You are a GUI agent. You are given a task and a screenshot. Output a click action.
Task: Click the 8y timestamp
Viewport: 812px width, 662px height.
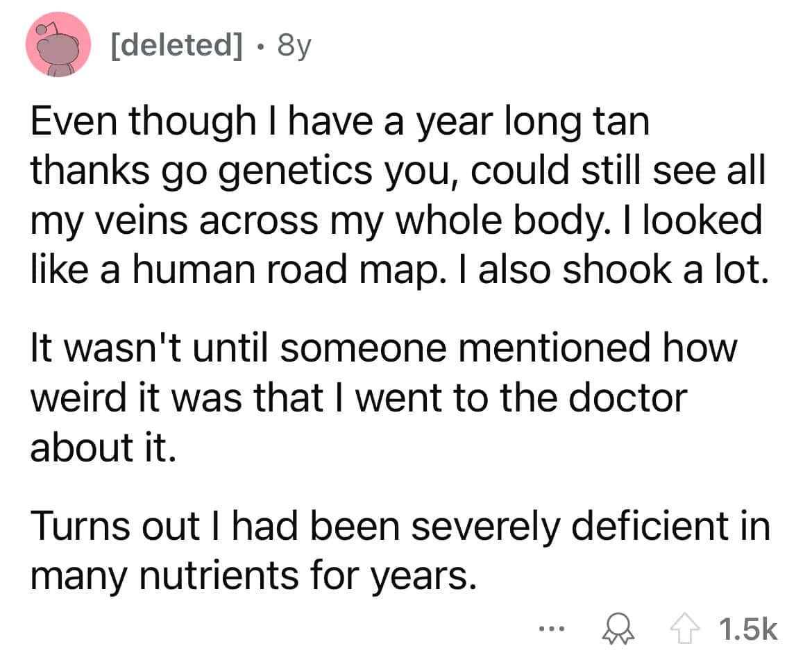point(292,46)
